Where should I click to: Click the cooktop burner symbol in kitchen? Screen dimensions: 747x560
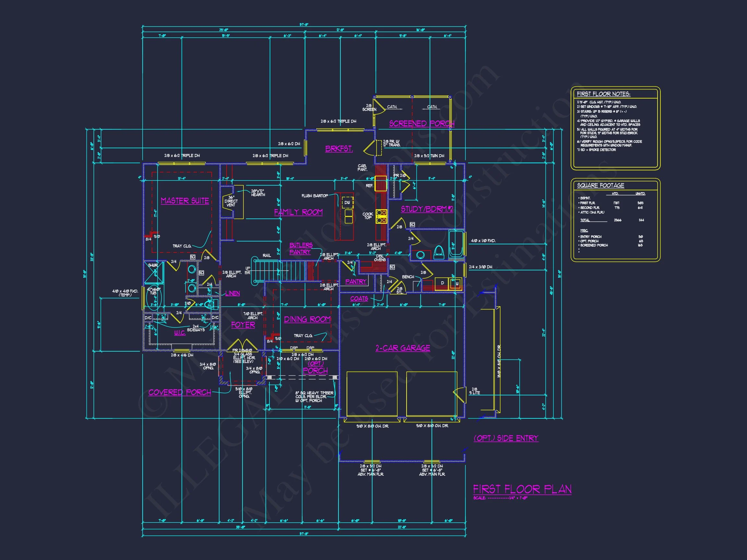tap(381, 216)
